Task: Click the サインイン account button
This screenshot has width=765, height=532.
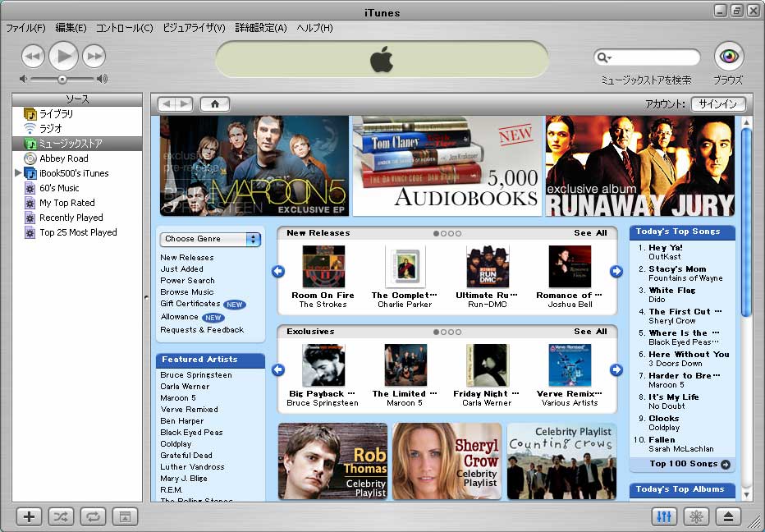Action: (x=718, y=104)
